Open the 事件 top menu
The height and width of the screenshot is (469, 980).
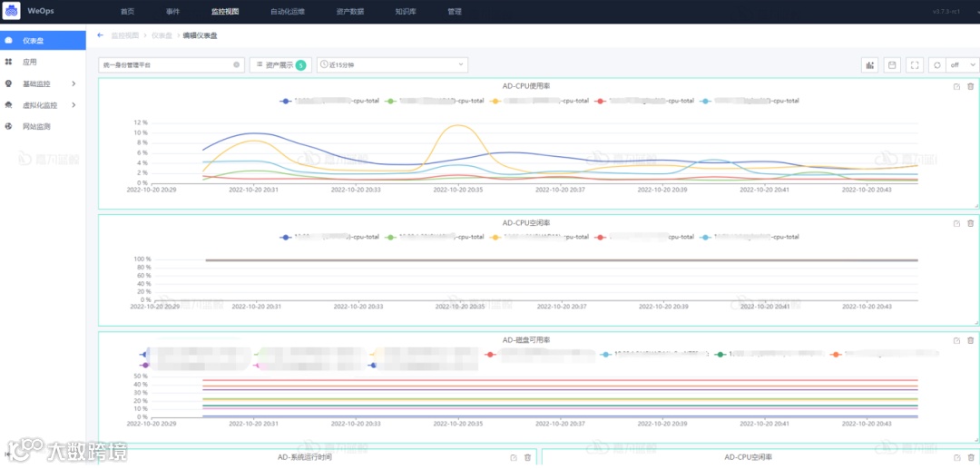coord(173,11)
